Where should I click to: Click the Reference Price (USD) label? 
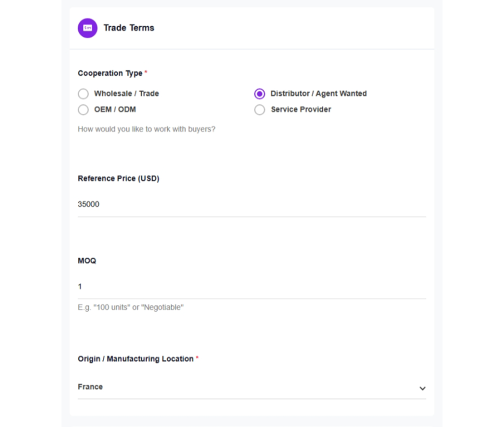[x=119, y=179]
